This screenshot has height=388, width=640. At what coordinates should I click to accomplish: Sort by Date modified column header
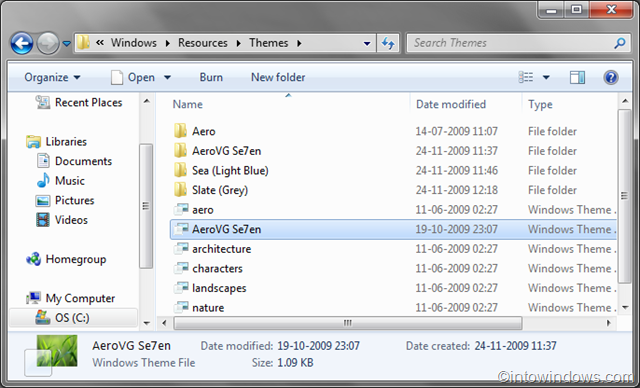coord(451,104)
